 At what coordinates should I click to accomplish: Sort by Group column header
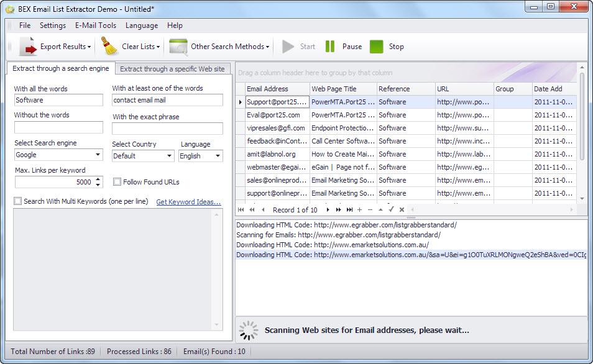[513, 89]
